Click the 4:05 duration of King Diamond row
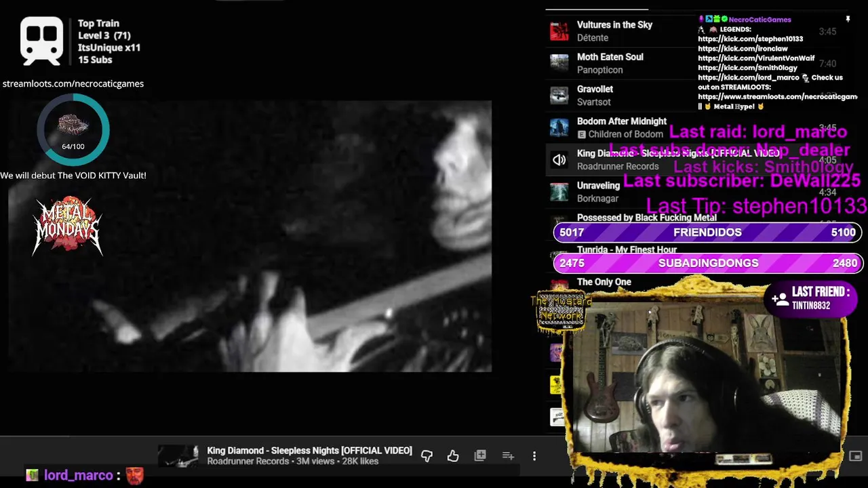Viewport: 868px width, 488px height. coord(827,160)
